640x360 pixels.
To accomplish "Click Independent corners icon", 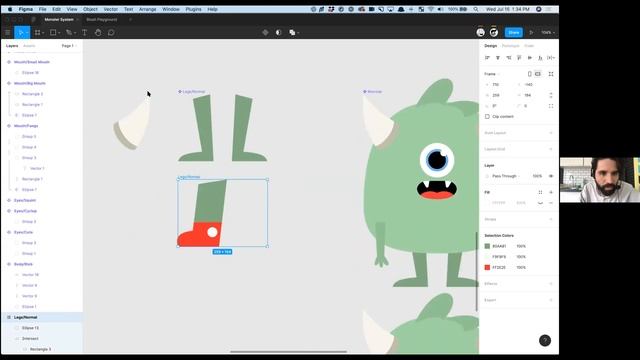I will pos(551,106).
